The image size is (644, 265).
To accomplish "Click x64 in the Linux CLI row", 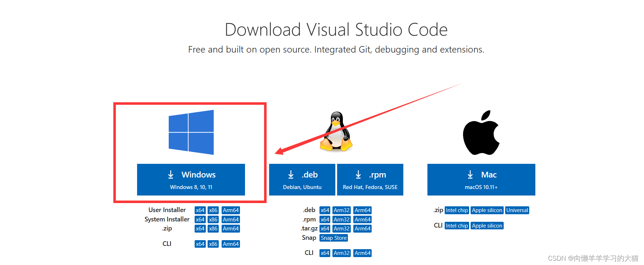I will (x=325, y=253).
